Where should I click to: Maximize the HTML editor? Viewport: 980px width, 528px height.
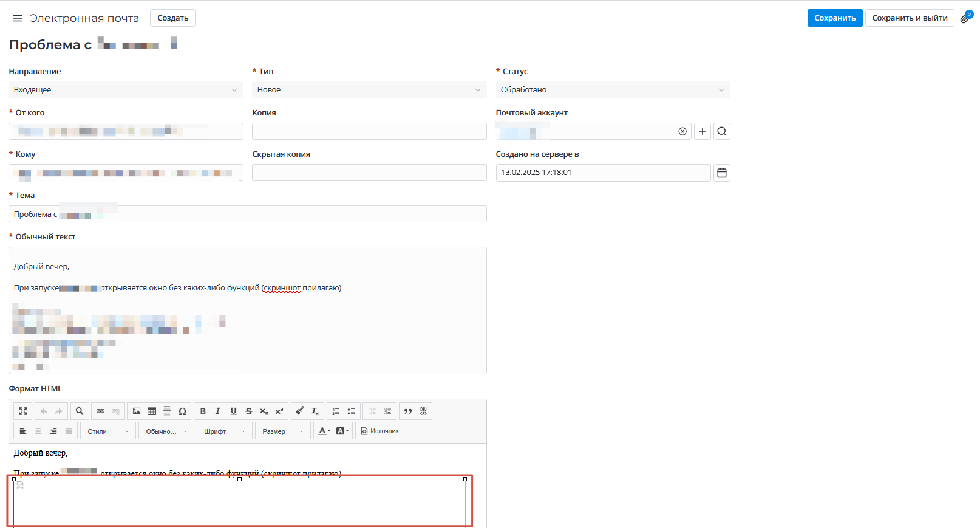point(23,411)
